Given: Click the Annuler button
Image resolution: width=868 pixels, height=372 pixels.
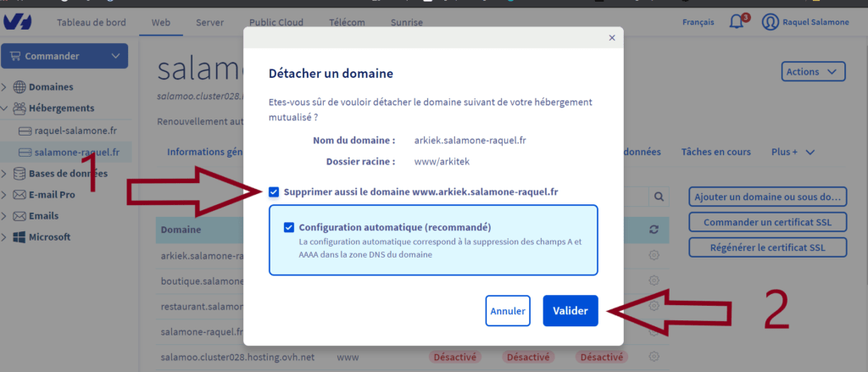Looking at the screenshot, I should coord(508,311).
